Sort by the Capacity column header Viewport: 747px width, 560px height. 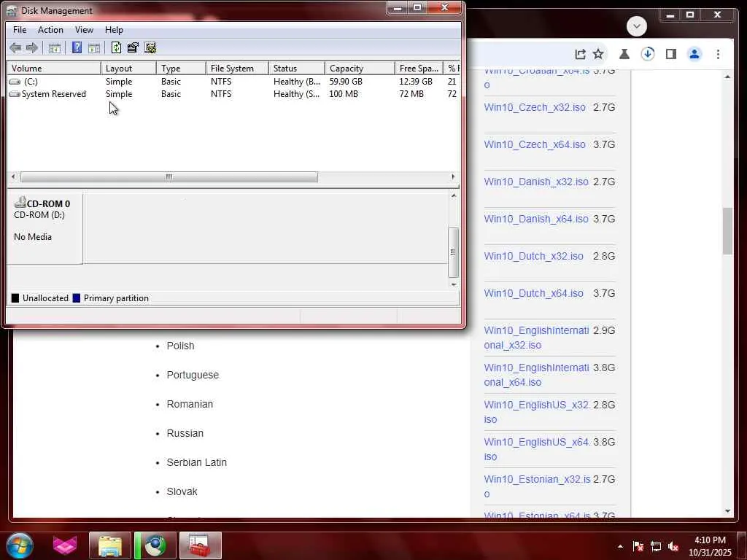pos(360,69)
